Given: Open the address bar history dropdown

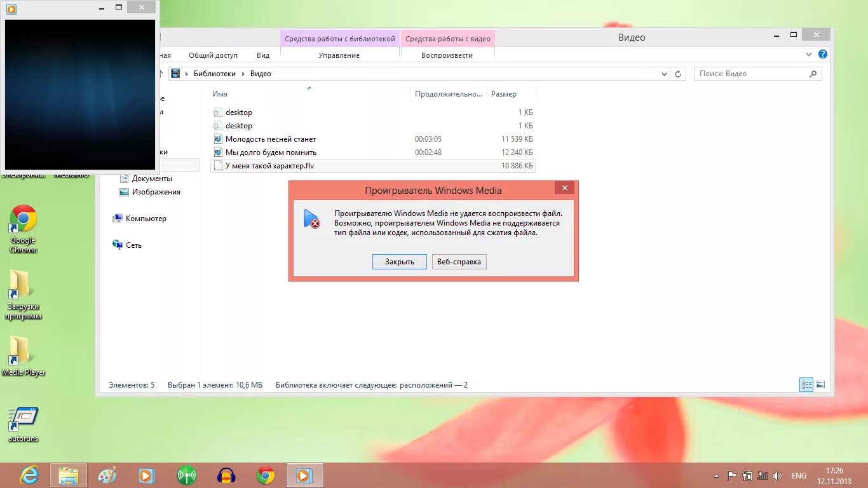Looking at the screenshot, I should (x=664, y=74).
